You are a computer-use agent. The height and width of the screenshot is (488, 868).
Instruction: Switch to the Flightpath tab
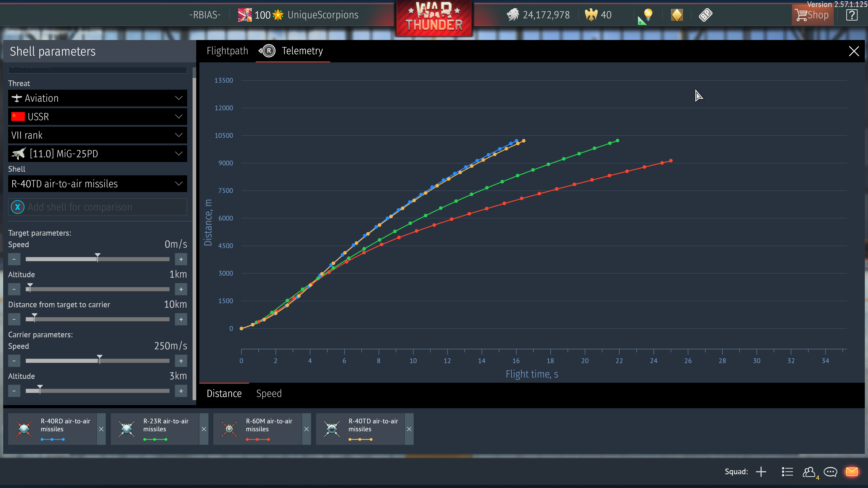pos(227,51)
